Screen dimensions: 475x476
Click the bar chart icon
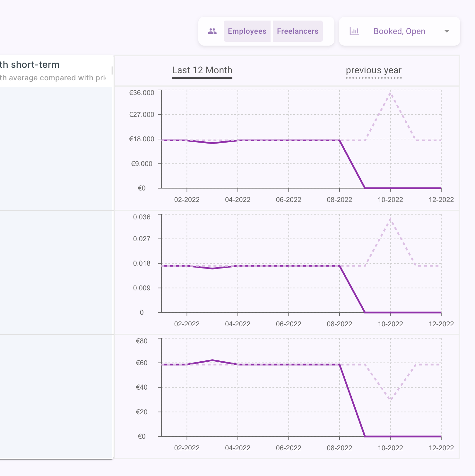pyautogui.click(x=354, y=31)
